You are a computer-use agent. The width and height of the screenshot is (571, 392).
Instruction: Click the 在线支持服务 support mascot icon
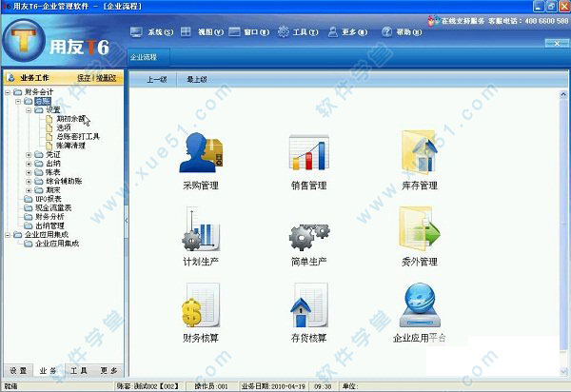tap(433, 21)
